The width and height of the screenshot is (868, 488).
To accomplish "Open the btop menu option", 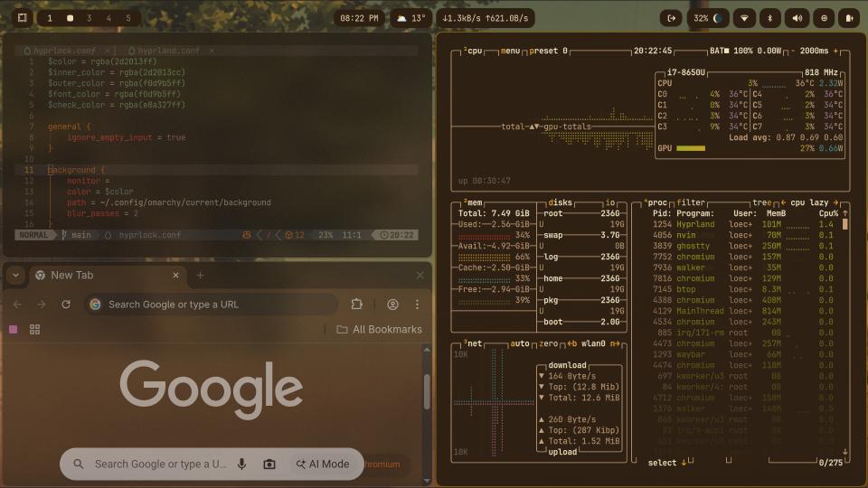I will click(511, 52).
